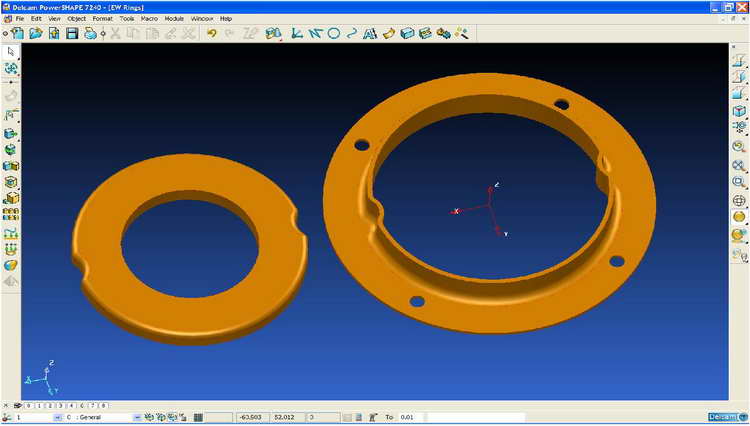Open the Print icon in the toolbar
This screenshot has width=750, height=426.
point(90,33)
